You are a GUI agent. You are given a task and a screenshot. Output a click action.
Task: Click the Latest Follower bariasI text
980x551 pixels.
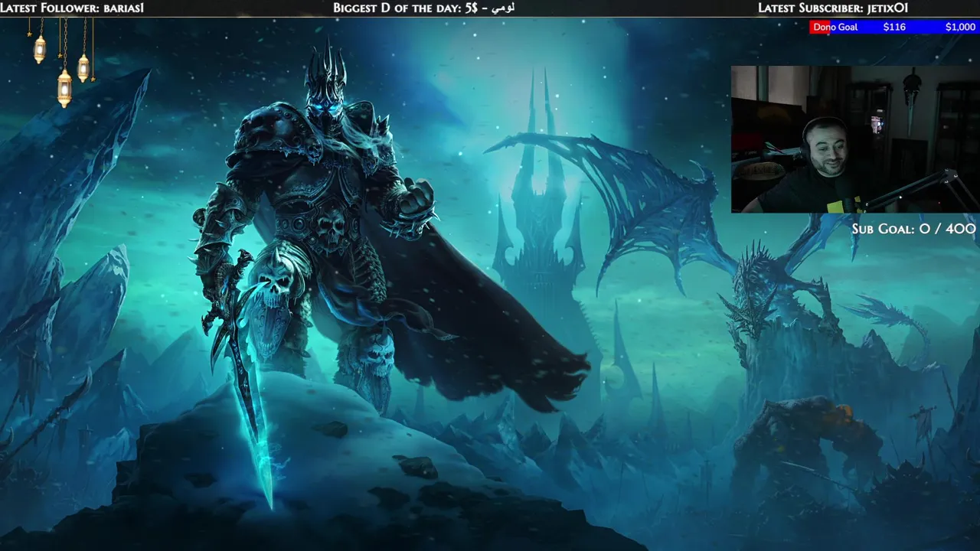[72, 8]
